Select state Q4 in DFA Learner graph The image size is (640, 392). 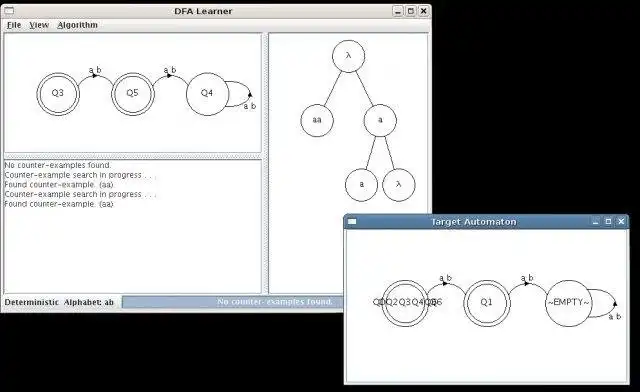[x=207, y=94]
